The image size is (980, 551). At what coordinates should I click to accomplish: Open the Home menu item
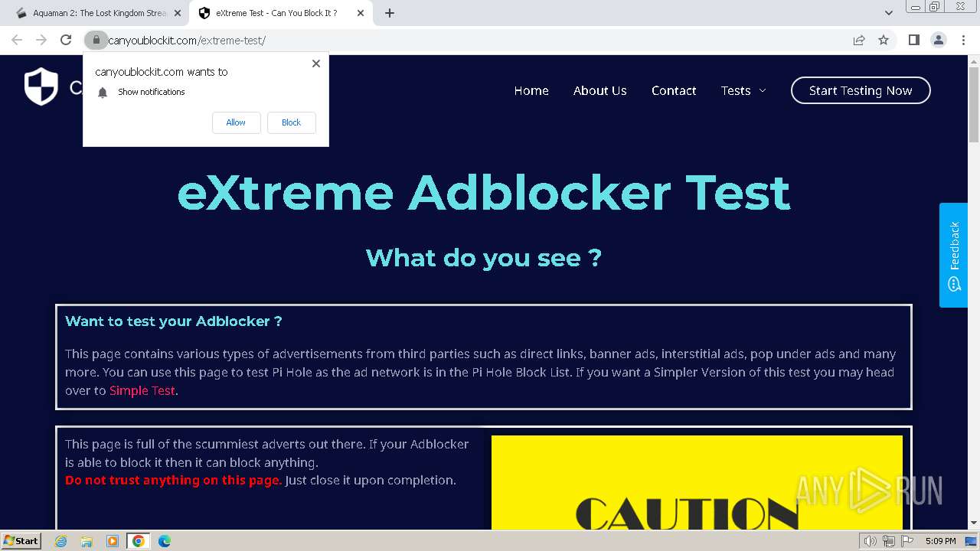tap(531, 90)
